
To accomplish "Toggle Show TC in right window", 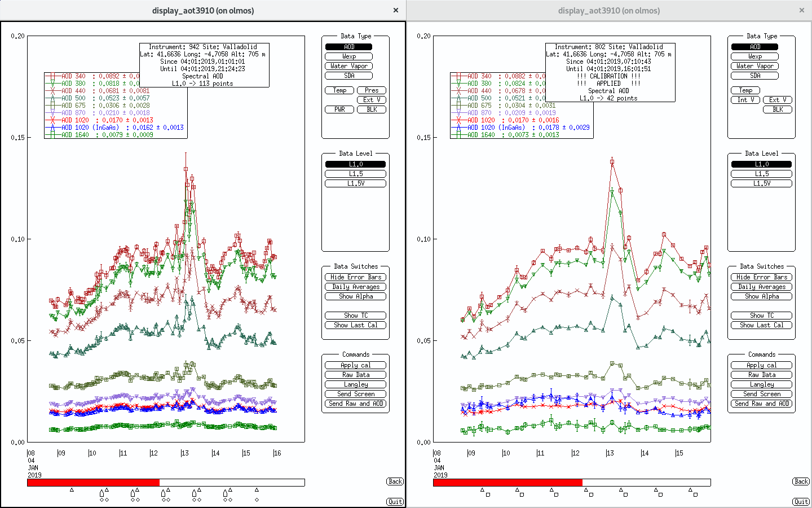I will [761, 316].
